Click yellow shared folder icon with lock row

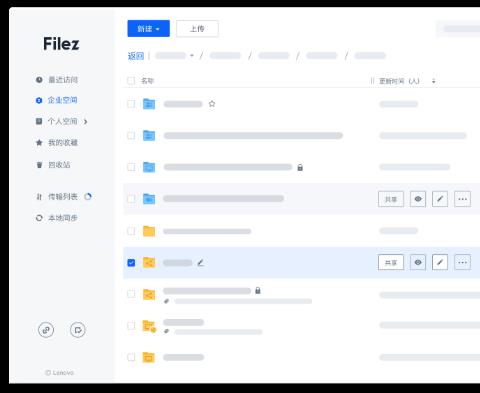tap(149, 294)
